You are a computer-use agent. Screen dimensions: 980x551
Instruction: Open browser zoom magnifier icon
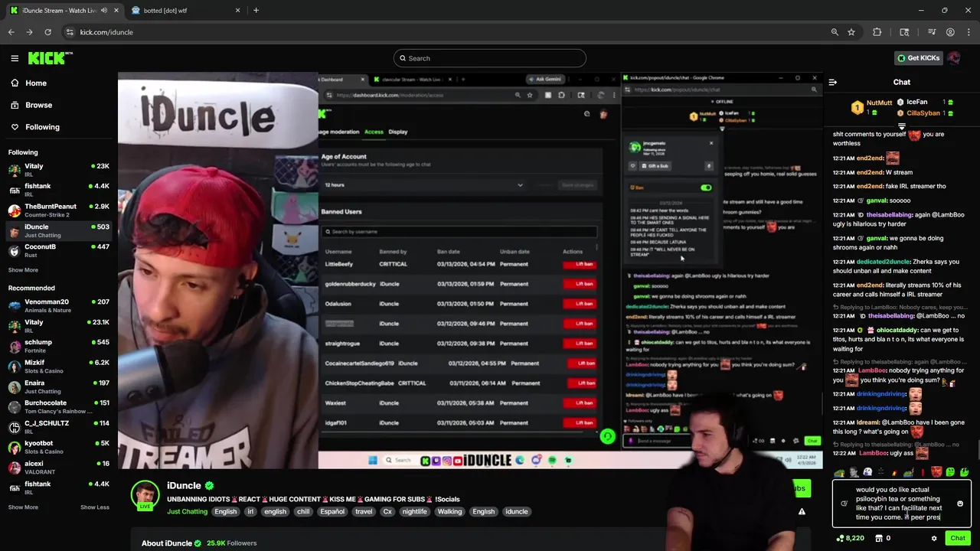click(x=835, y=32)
